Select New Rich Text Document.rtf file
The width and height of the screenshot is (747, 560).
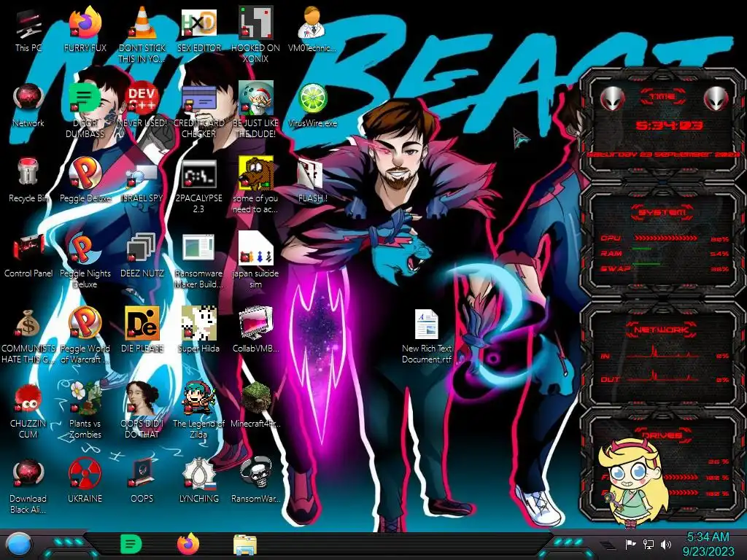point(426,324)
